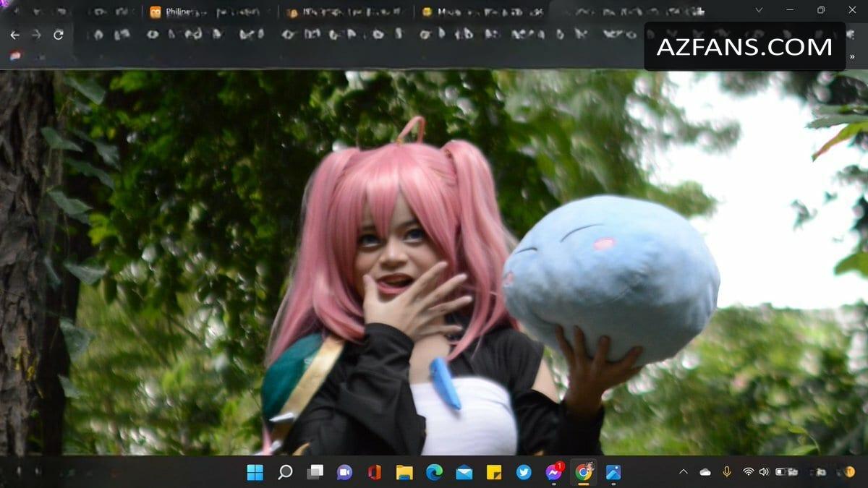
Task: Open the OneDrive cloud tray icon
Action: click(x=705, y=472)
